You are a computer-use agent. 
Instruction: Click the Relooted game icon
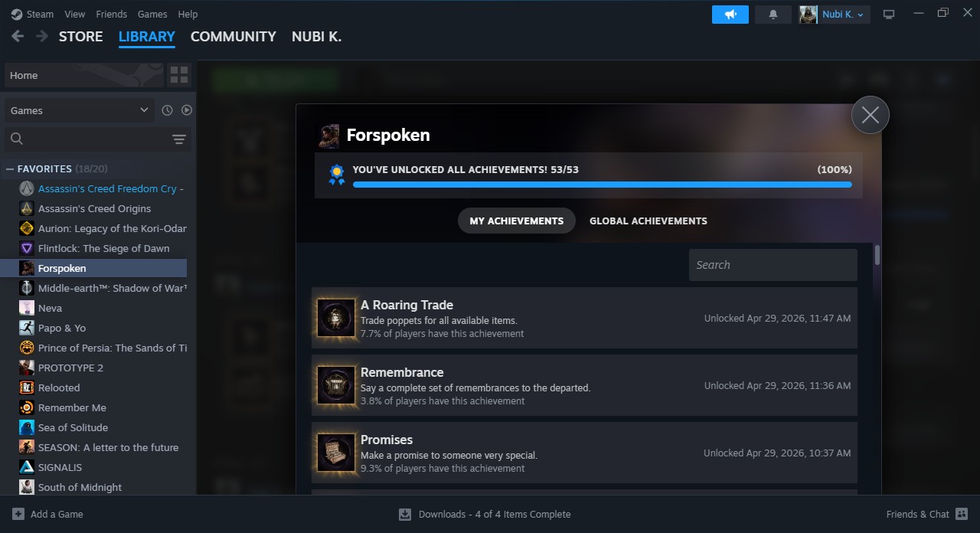(27, 387)
